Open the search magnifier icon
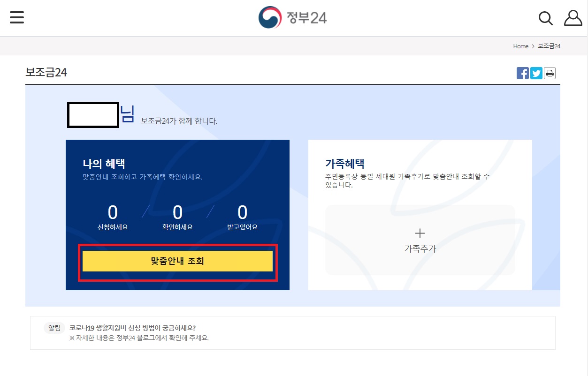Image resolution: width=588 pixels, height=376 pixels. [x=545, y=18]
